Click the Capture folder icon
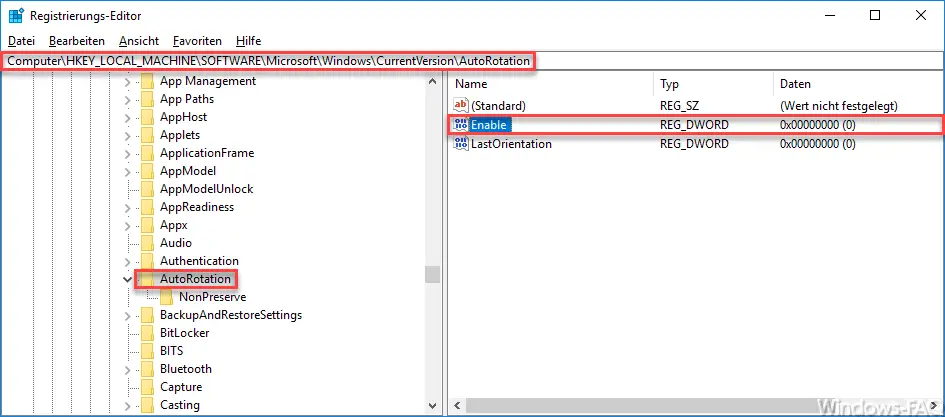Image resolution: width=945 pixels, height=417 pixels. (147, 387)
